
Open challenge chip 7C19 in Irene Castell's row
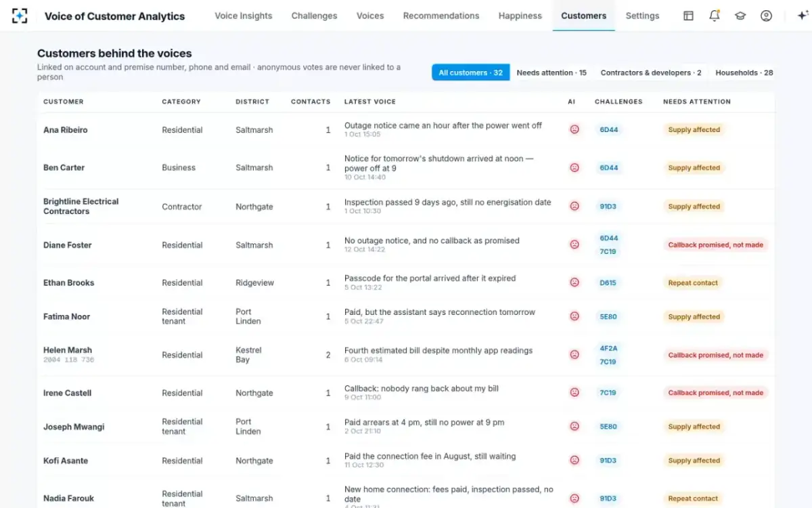(x=608, y=392)
